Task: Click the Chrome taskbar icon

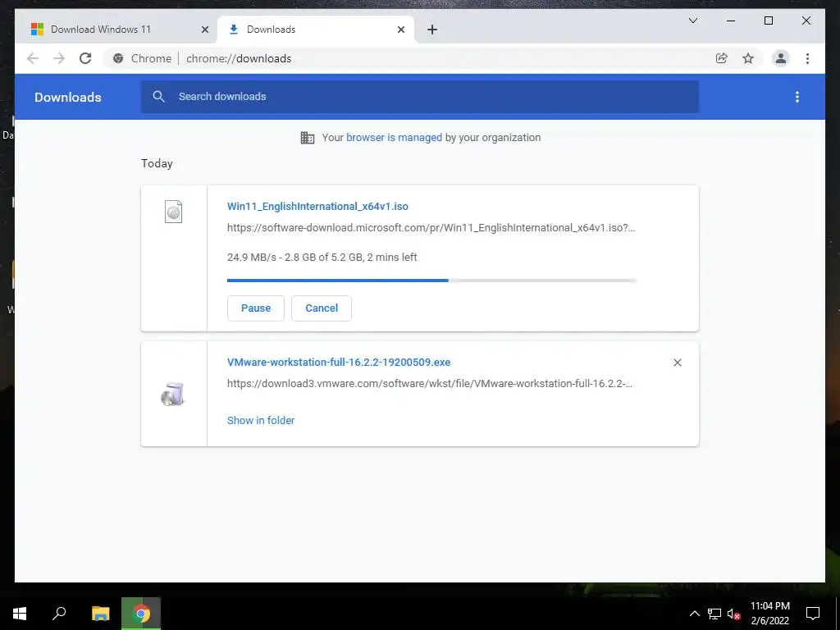Action: pyautogui.click(x=141, y=614)
